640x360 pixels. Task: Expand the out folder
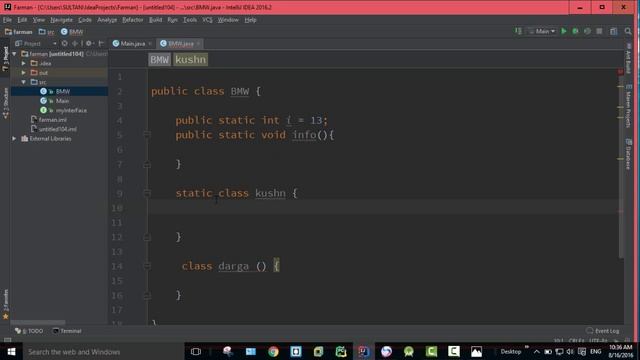click(x=24, y=73)
